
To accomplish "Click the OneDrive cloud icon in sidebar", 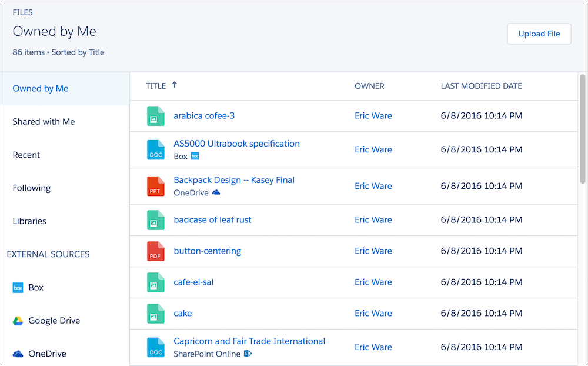I will pos(18,354).
